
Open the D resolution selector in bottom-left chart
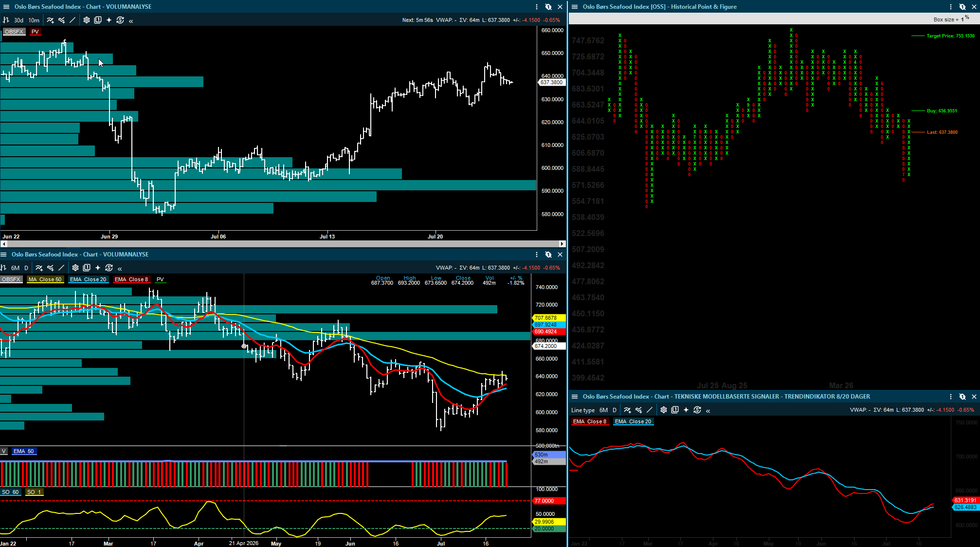point(26,268)
